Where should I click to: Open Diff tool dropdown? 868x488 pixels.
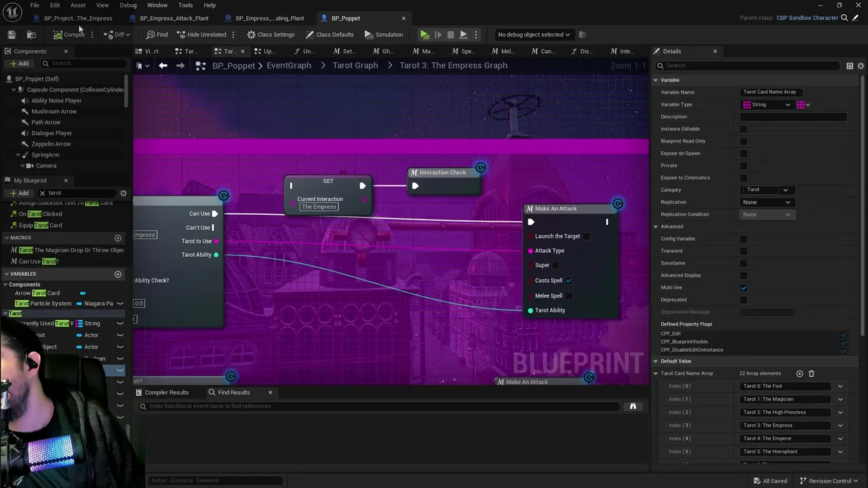point(117,35)
